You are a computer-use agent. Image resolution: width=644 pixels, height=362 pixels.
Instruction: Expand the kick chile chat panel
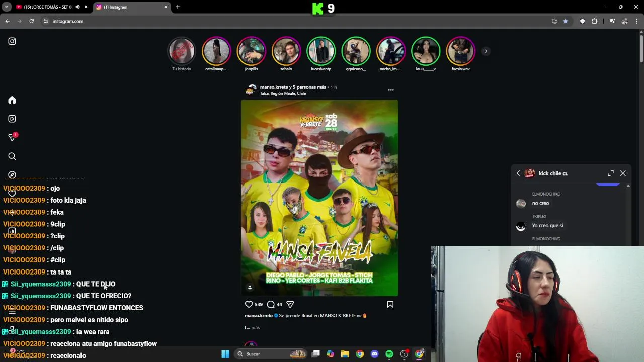[611, 173]
